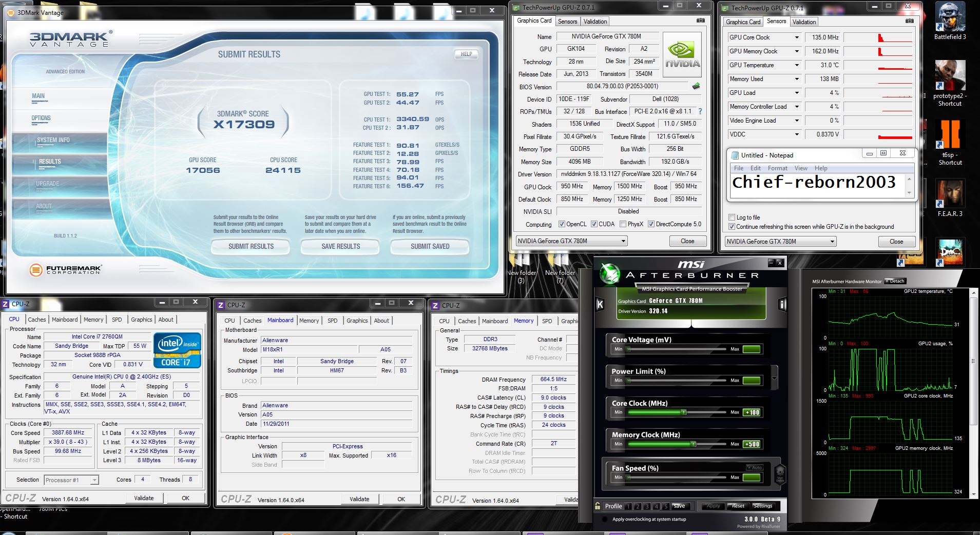
Task: Check the PhysX checkbox in GPU-Z
Action: (623, 224)
